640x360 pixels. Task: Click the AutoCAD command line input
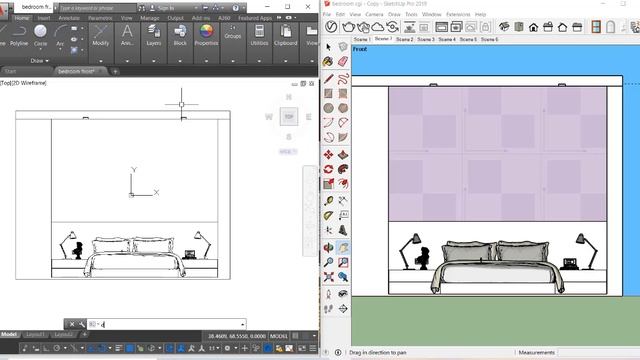pyautogui.click(x=167, y=324)
